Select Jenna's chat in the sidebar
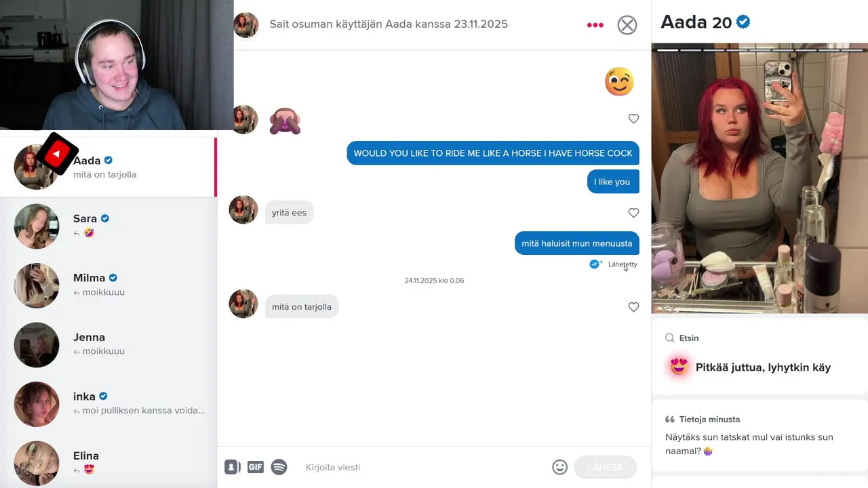This screenshot has height=488, width=868. point(108,344)
